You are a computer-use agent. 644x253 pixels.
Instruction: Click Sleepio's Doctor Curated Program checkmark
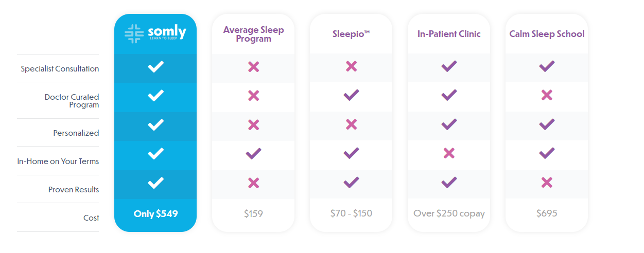click(351, 95)
